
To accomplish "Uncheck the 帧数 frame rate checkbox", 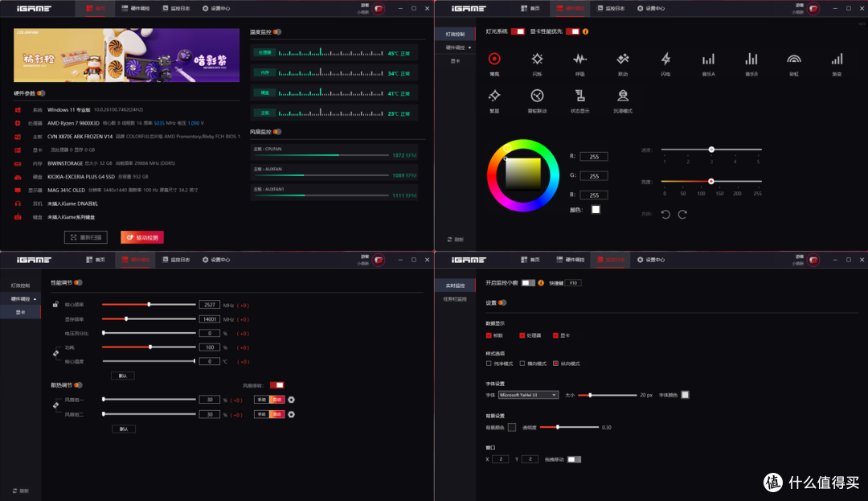I will click(489, 335).
